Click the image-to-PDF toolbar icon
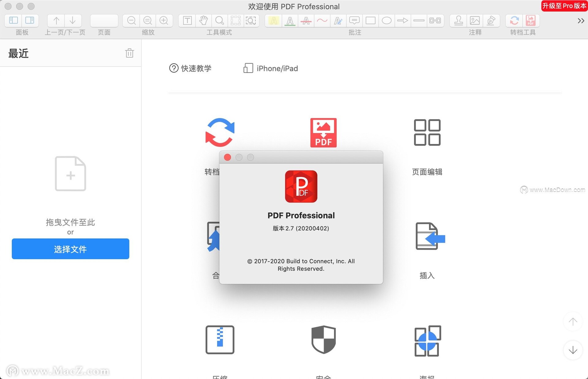This screenshot has width=588, height=379. point(531,21)
